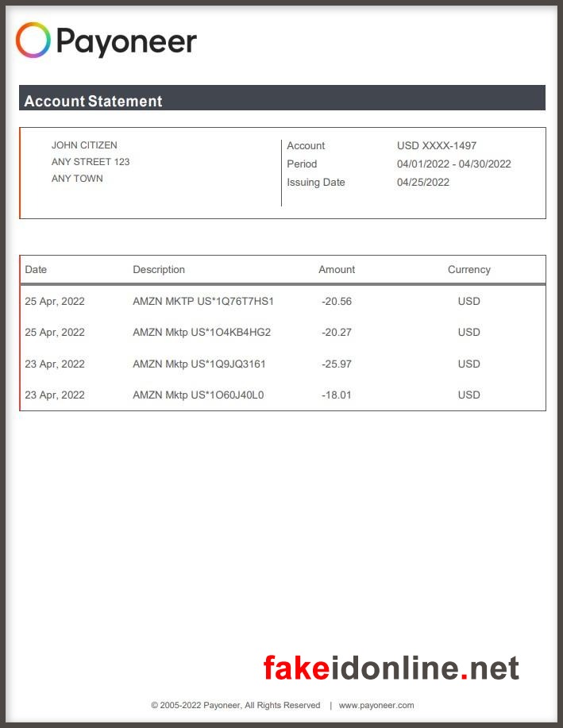Open the www.payoneer.com footer link
This screenshot has width=563, height=728.
tap(376, 705)
